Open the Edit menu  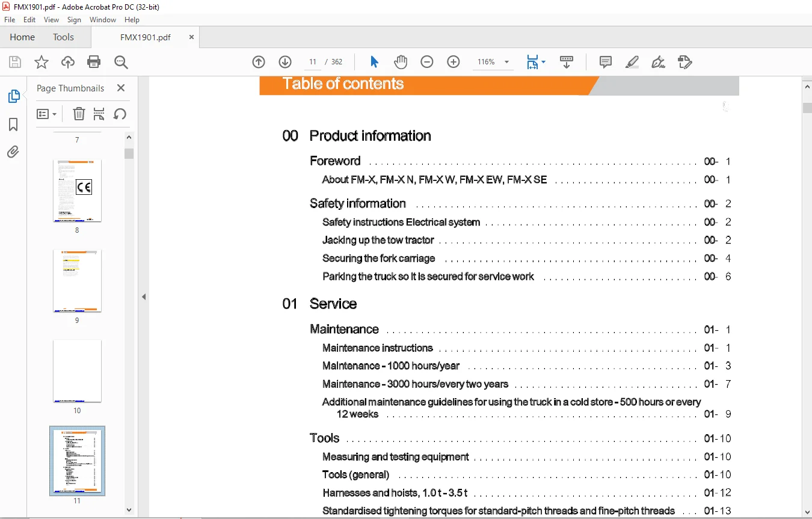coord(29,20)
